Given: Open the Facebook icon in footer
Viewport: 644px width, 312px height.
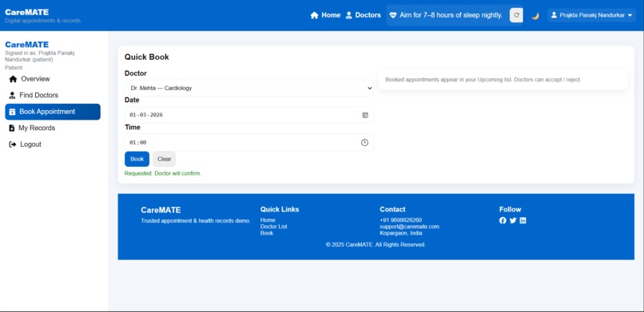Looking at the screenshot, I should [503, 220].
